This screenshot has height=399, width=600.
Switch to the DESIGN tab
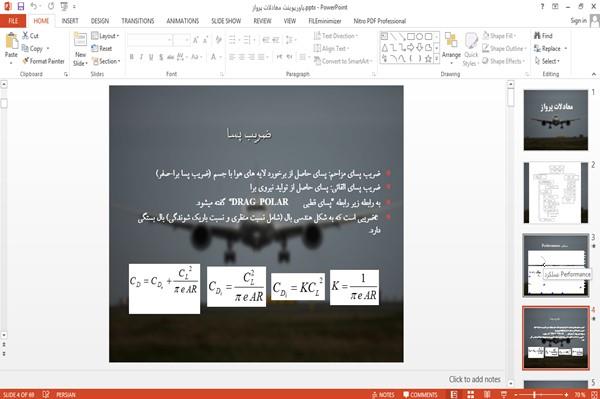[x=99, y=21]
